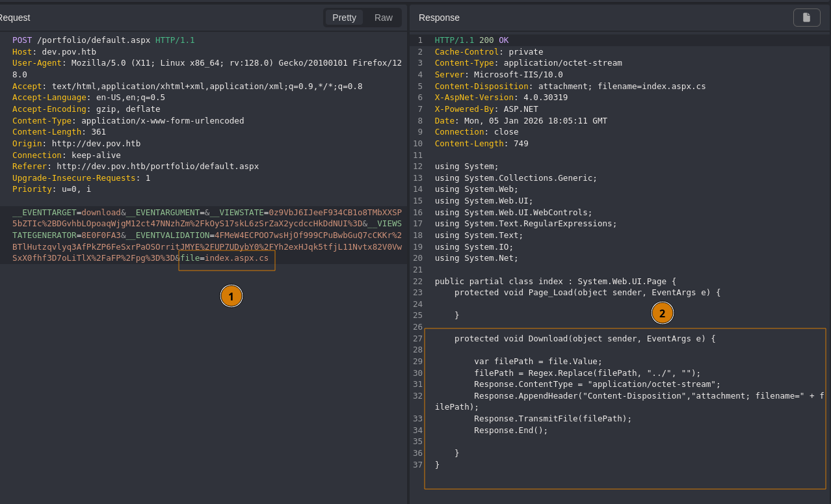The height and width of the screenshot is (504, 831).
Task: Click the X-Powered-By: ASP.NET header
Action: point(486,109)
